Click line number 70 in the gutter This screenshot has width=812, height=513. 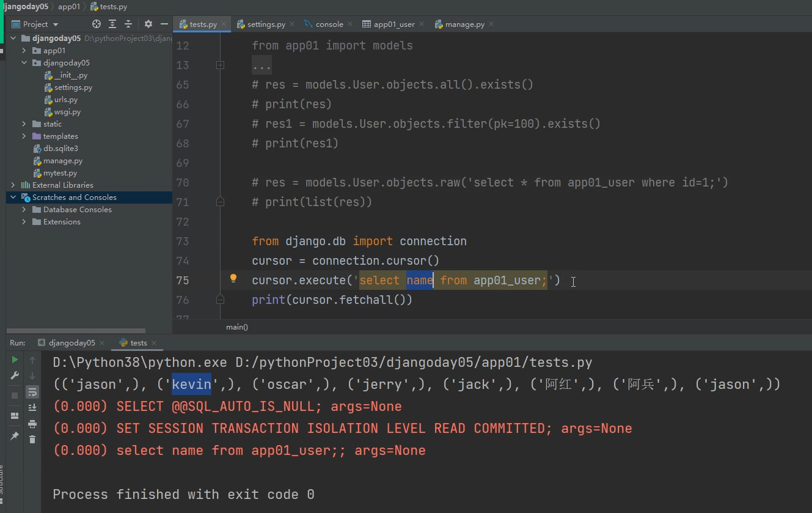(182, 182)
